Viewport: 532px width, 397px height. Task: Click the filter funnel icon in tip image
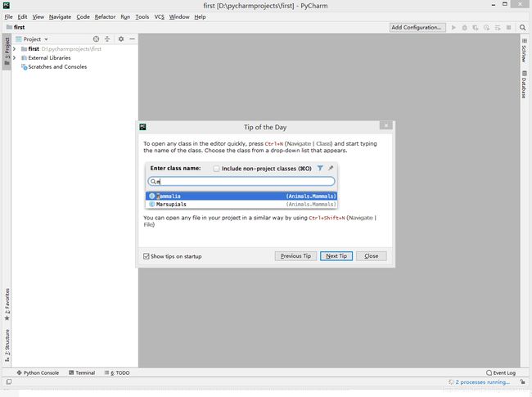(320, 168)
